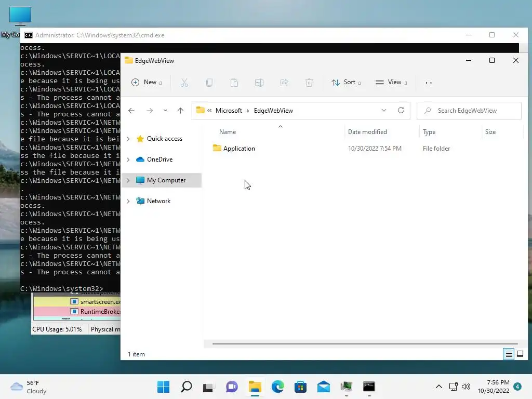Click the Share icon in Explorer toolbar

click(284, 83)
